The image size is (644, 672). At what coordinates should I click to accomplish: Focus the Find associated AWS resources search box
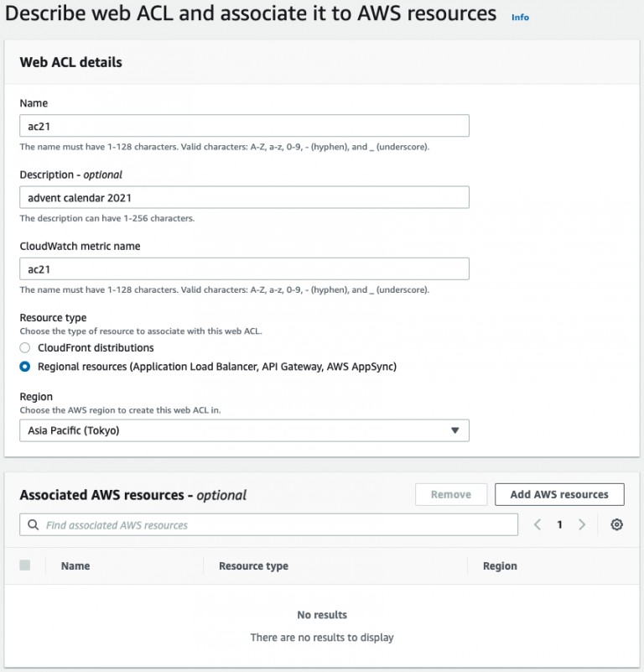tap(277, 525)
